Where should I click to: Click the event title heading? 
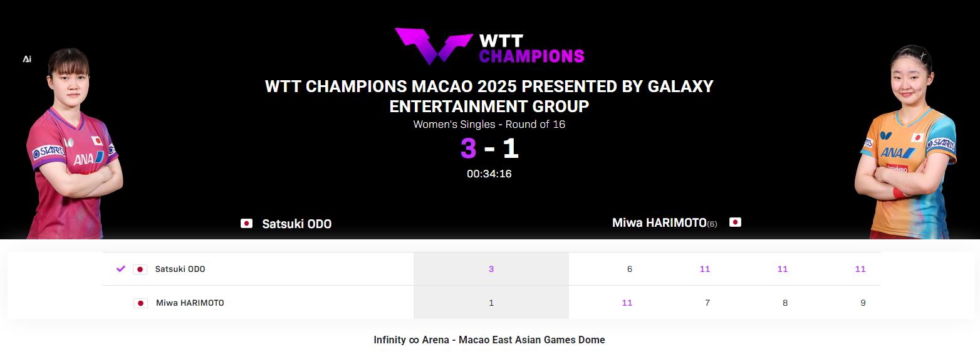pos(489,96)
